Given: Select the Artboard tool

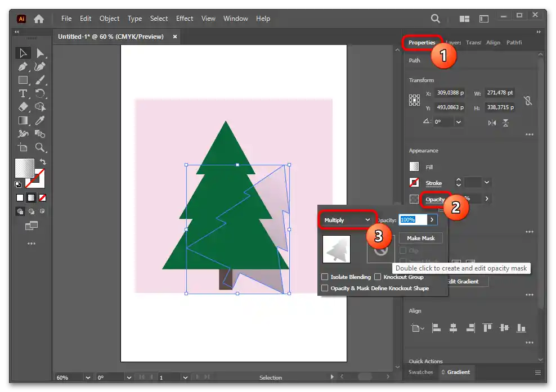Looking at the screenshot, I should (x=23, y=147).
